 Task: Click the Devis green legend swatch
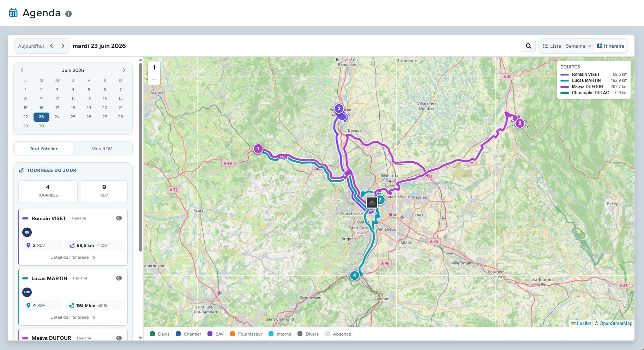(x=152, y=334)
